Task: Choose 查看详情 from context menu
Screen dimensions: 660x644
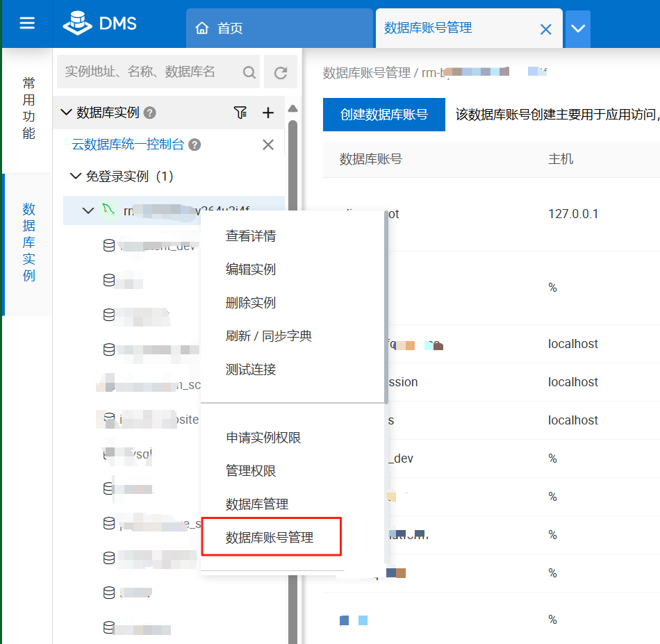Action: 250,236
